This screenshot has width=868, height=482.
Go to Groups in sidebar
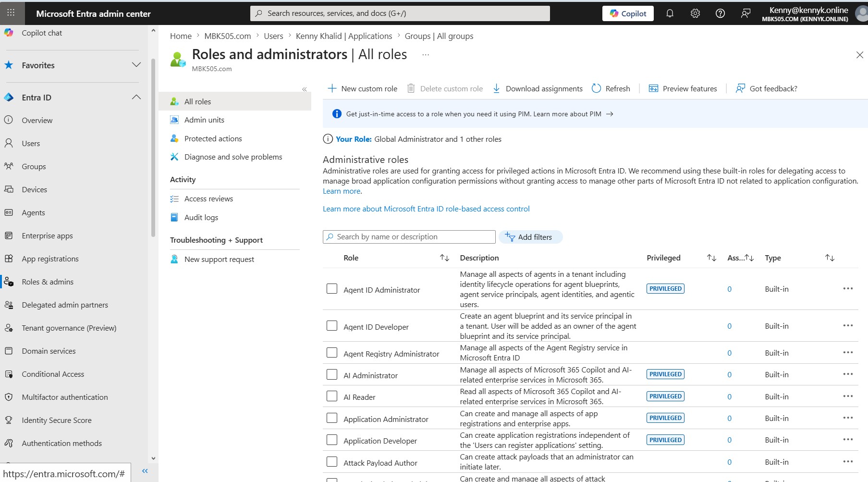(x=34, y=166)
